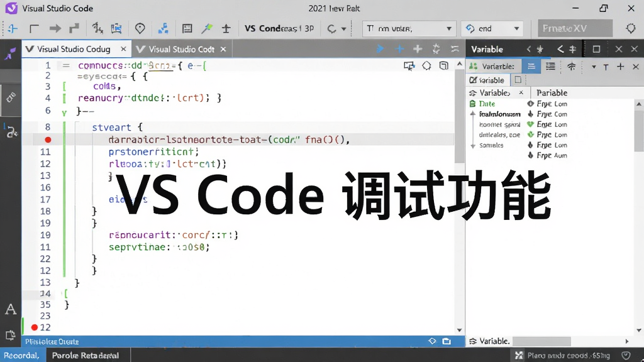Click the copy squares icon on editor line 1
644x362 pixels.
click(443, 65)
